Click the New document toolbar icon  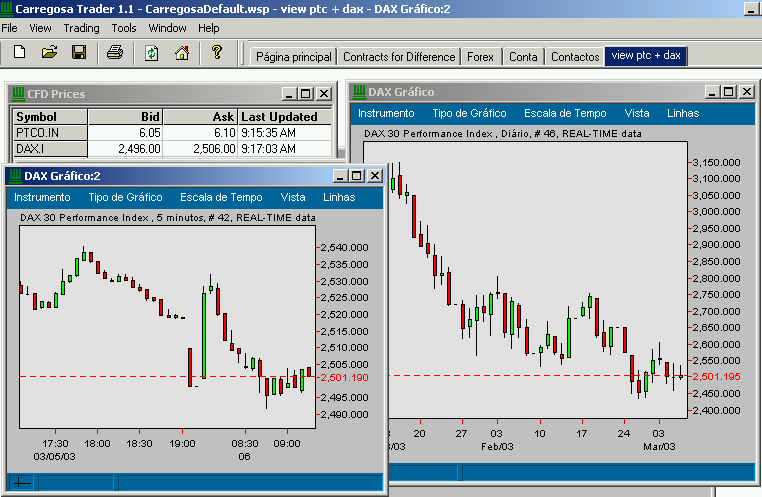pos(19,52)
